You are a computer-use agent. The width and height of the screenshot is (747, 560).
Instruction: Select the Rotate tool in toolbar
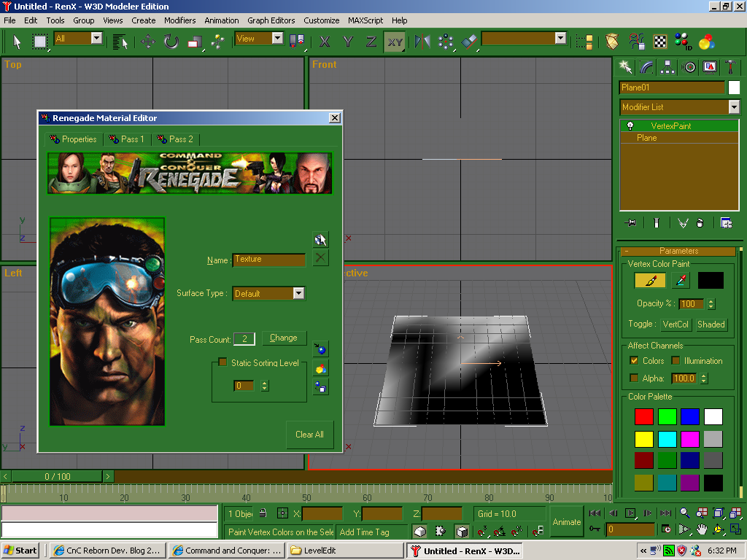[171, 42]
